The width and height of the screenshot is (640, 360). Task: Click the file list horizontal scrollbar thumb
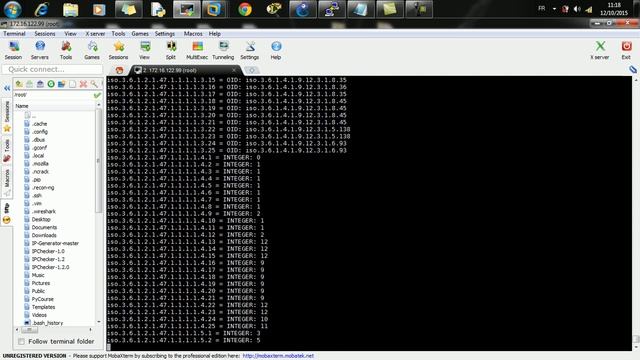click(x=29, y=329)
